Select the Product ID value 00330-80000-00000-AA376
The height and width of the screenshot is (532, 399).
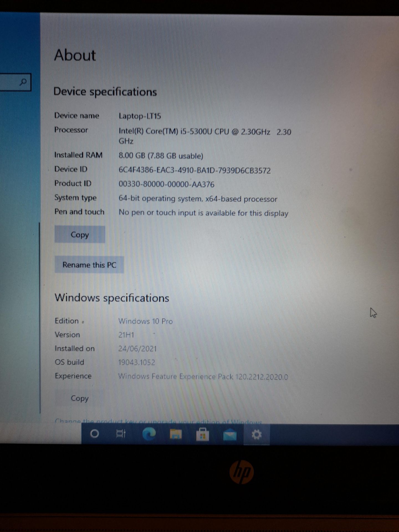[x=166, y=184]
